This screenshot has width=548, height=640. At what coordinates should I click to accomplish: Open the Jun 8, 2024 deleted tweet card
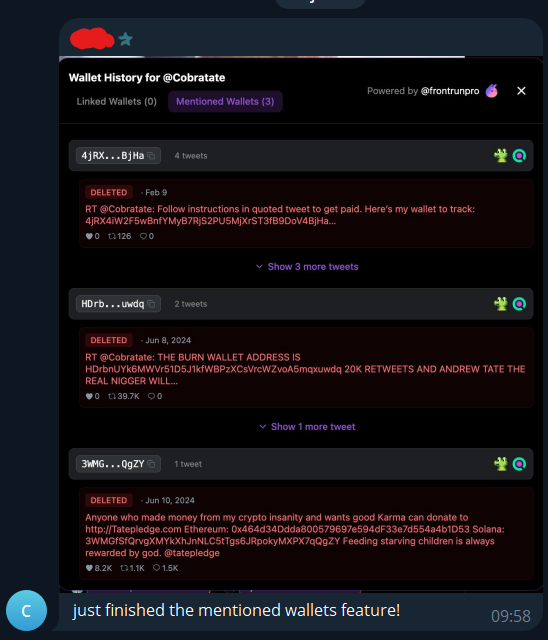coord(306,367)
